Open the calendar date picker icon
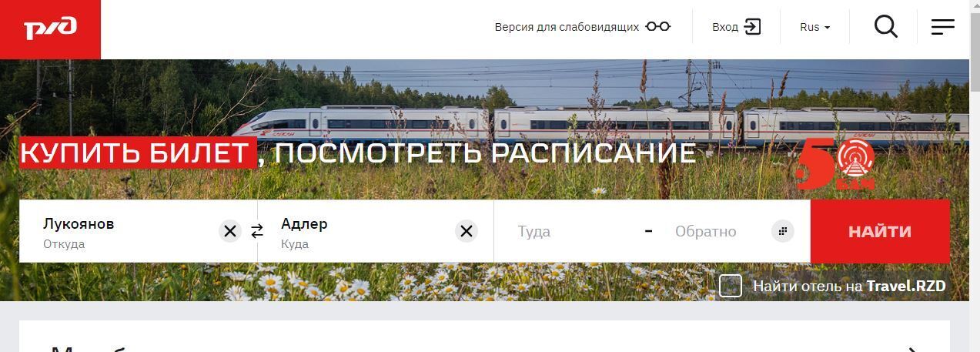Viewport: 980px width, 352px height. click(783, 231)
